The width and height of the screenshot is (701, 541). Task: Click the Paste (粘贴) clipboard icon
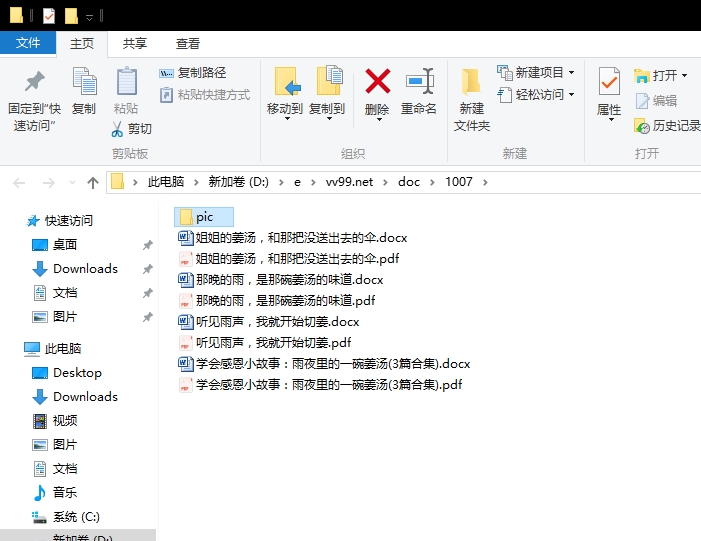tap(126, 81)
